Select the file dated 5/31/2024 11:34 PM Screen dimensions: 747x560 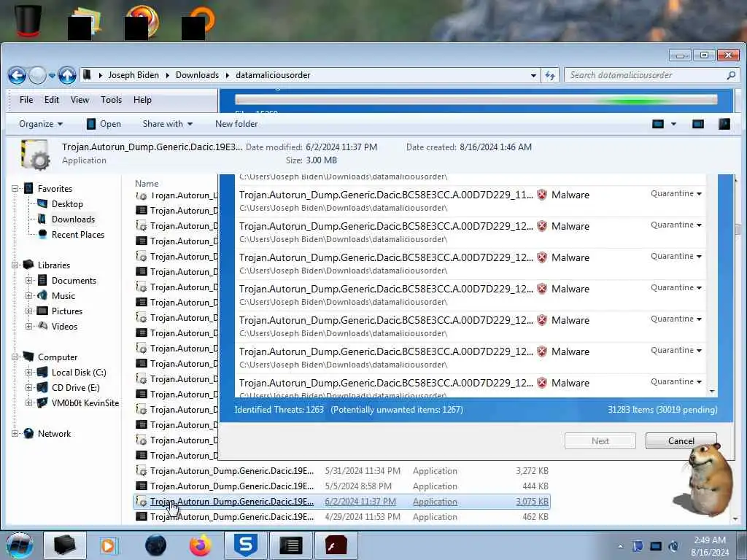click(341, 471)
